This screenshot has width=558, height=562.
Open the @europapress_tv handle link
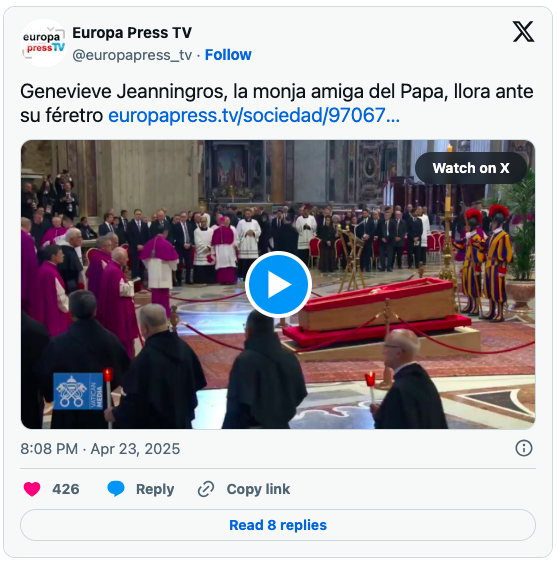(x=132, y=55)
